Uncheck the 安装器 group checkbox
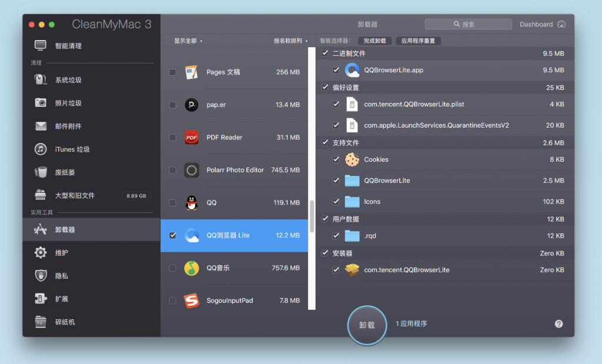Screen dimensions: 602x364 (325, 253)
